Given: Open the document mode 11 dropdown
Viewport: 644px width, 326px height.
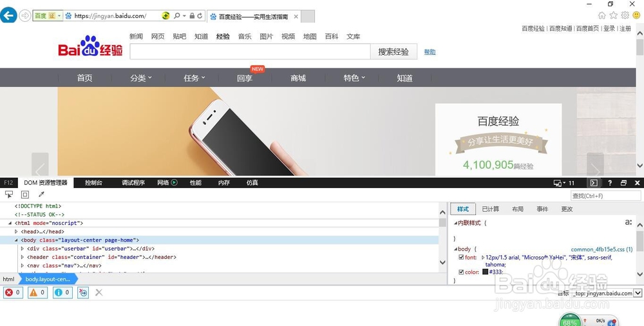Looking at the screenshot, I should click(564, 183).
